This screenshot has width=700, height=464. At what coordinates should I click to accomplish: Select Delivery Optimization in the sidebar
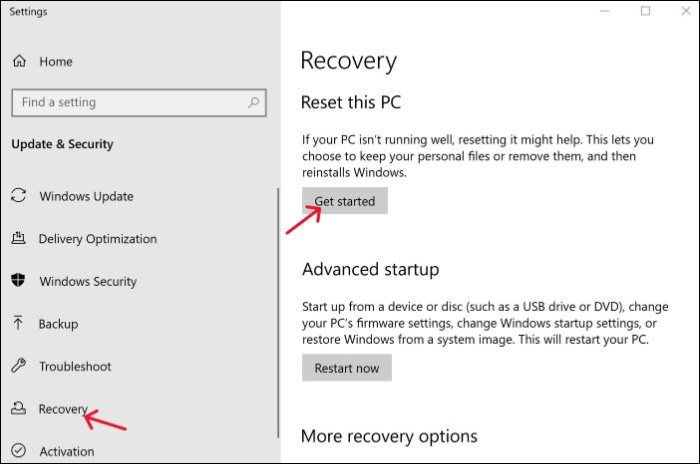point(97,239)
